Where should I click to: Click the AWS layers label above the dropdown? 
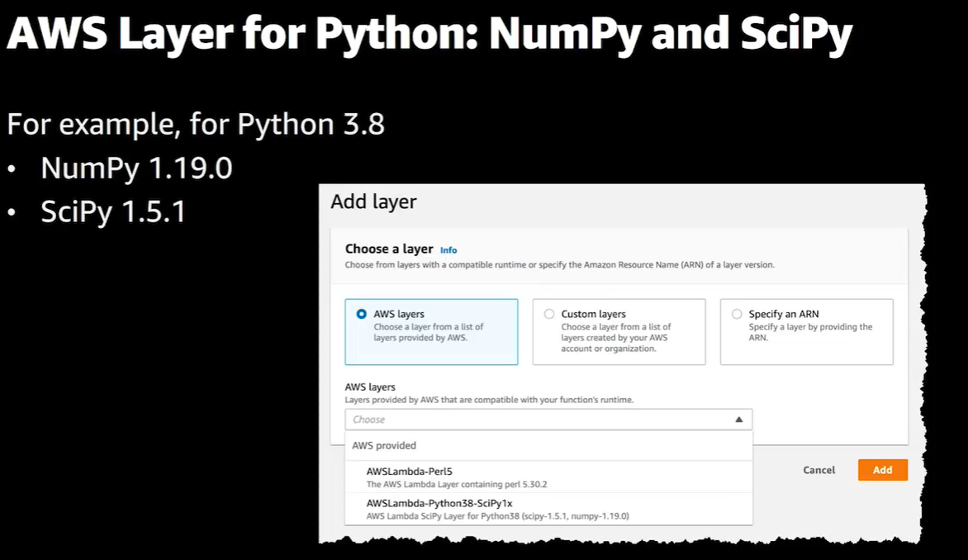(370, 387)
